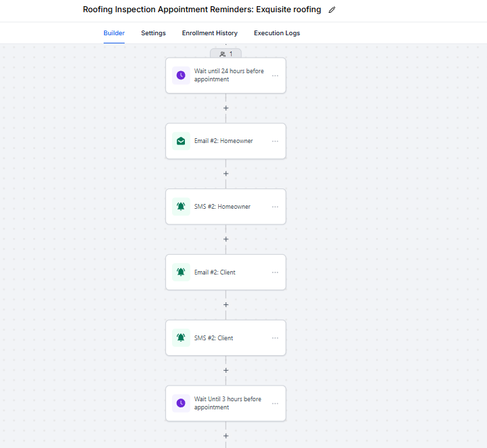Open the Wait Until 3 hours before appointment step
Image resolution: width=487 pixels, height=448 pixels.
click(x=226, y=403)
